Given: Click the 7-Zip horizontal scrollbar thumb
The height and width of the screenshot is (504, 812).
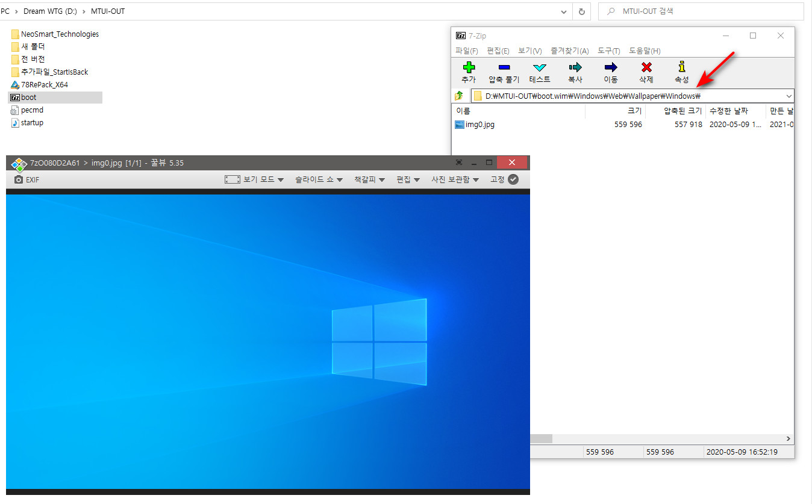Looking at the screenshot, I should pyautogui.click(x=541, y=439).
